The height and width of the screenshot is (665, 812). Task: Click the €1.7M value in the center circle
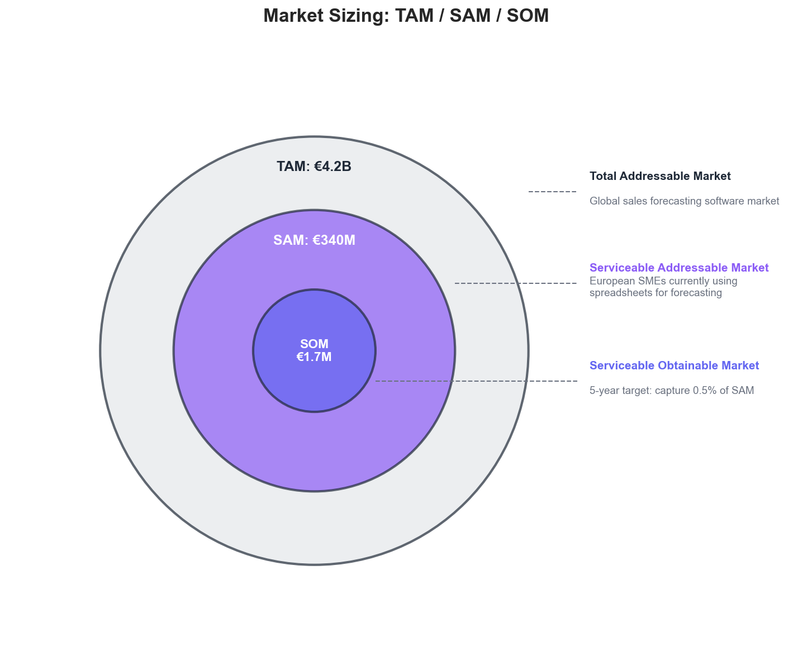tap(314, 358)
